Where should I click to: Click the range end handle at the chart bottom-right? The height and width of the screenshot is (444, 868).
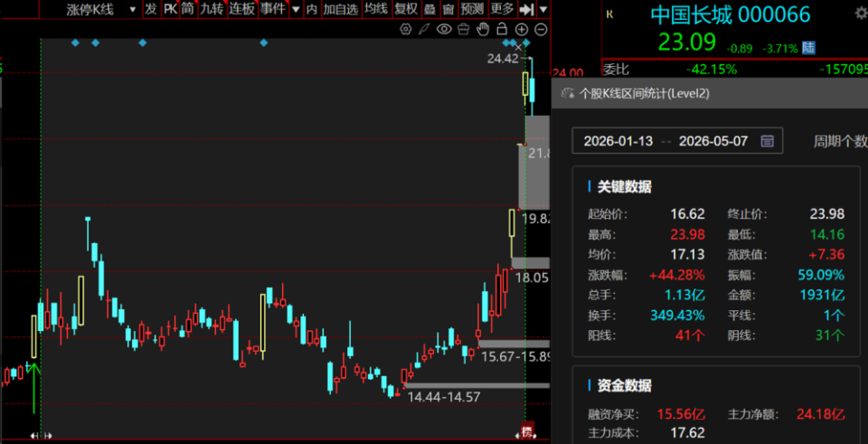point(526,436)
